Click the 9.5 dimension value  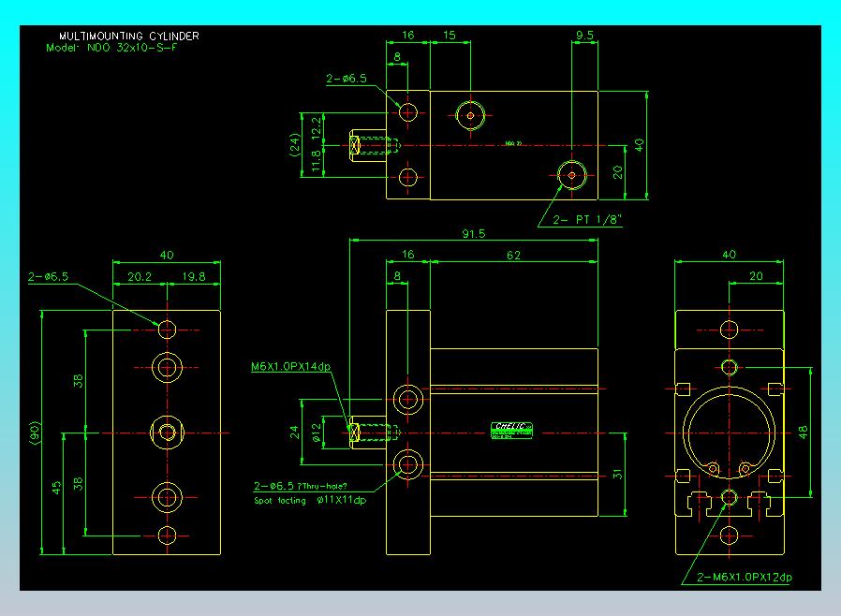coord(584,36)
